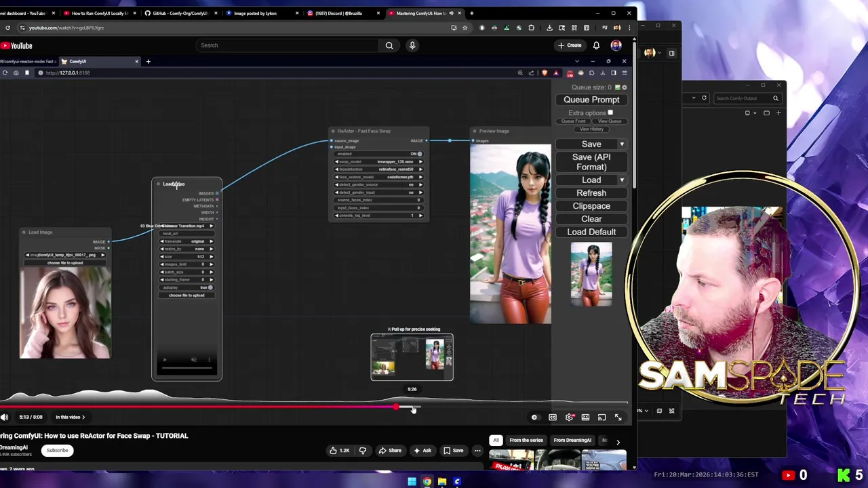Click choose file to upload in Load Image

pyautogui.click(x=65, y=263)
